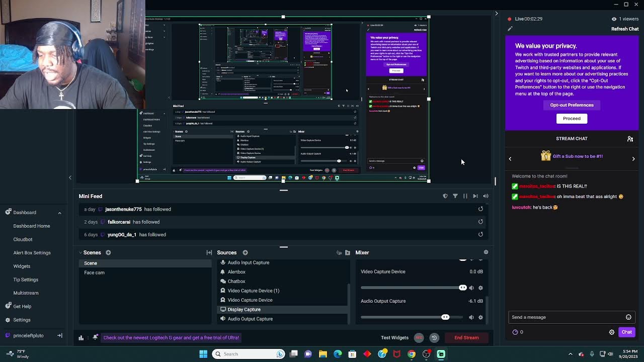
Task: Open Audio Output Capture audio settings gear
Action: [x=480, y=317]
